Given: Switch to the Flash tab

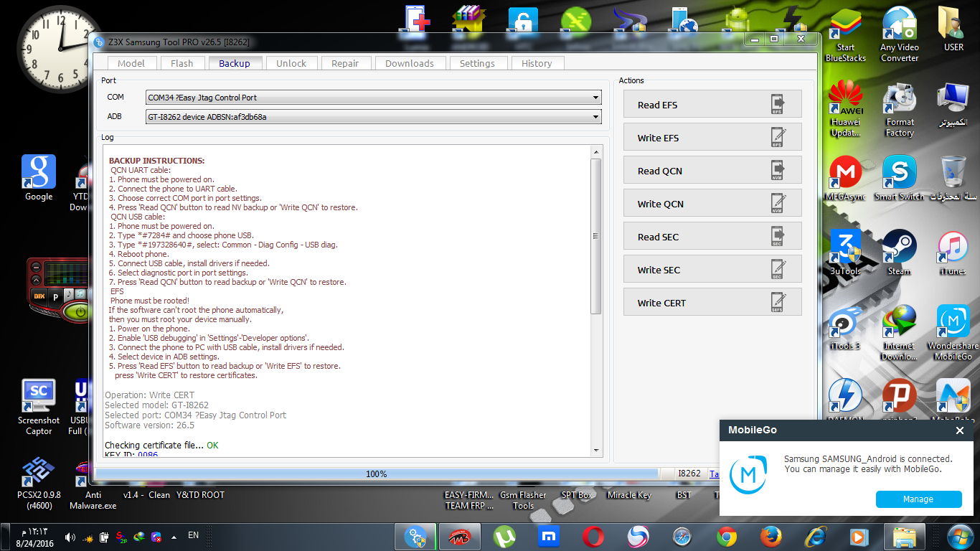Looking at the screenshot, I should click(182, 63).
